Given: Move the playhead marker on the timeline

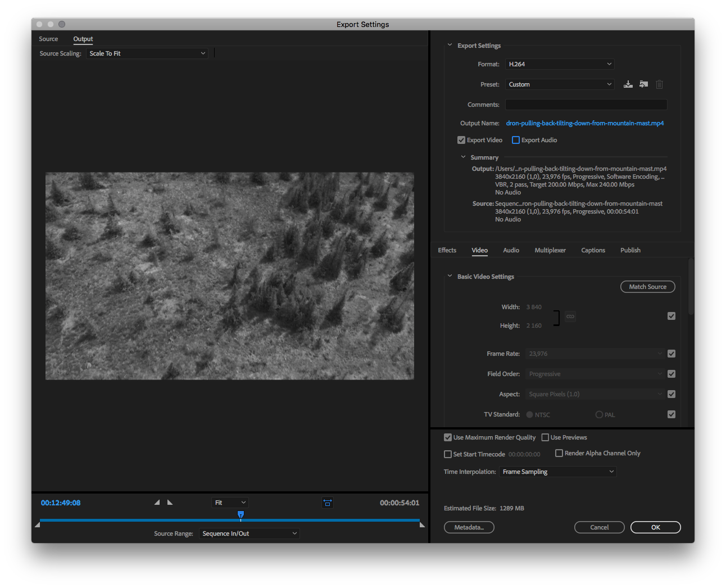Looking at the screenshot, I should coord(241,514).
